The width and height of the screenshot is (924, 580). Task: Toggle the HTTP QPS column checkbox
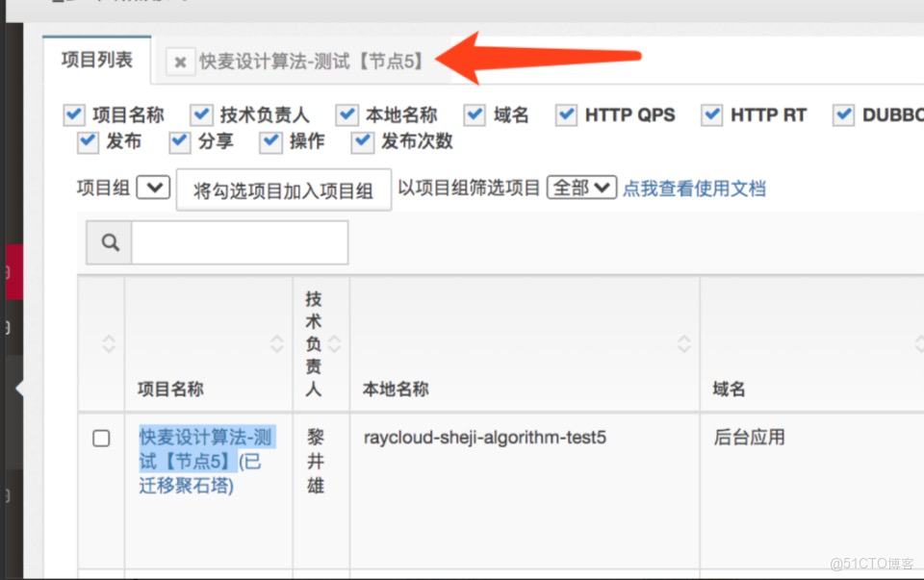tap(566, 114)
